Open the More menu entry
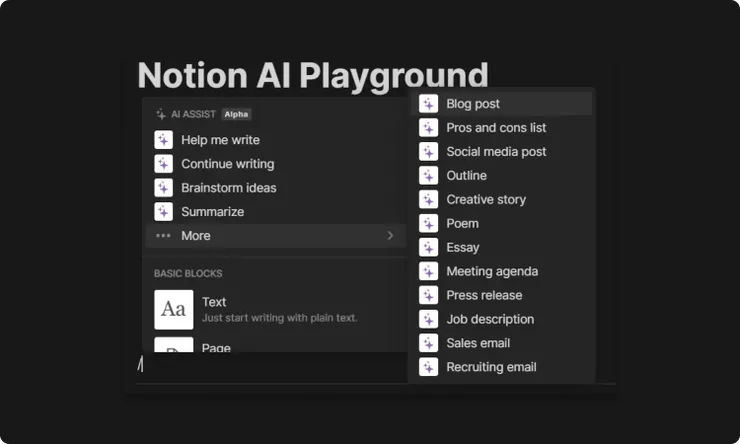This screenshot has width=740, height=444. coord(276,235)
